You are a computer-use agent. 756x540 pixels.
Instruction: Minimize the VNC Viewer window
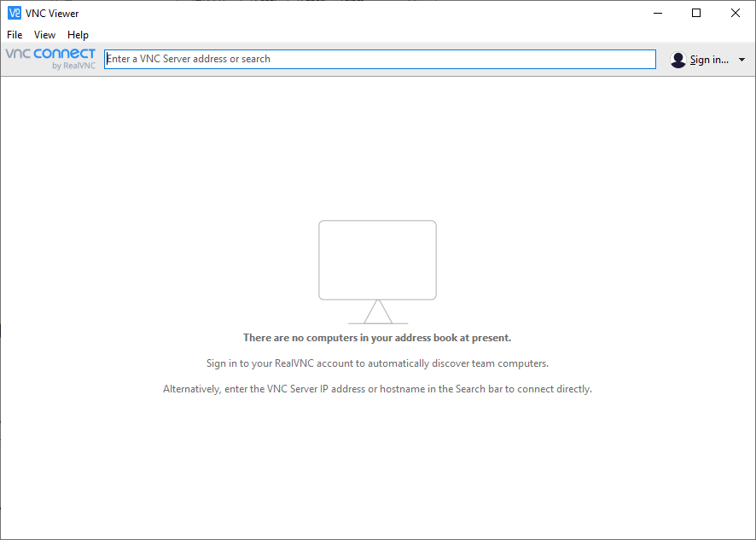(658, 13)
